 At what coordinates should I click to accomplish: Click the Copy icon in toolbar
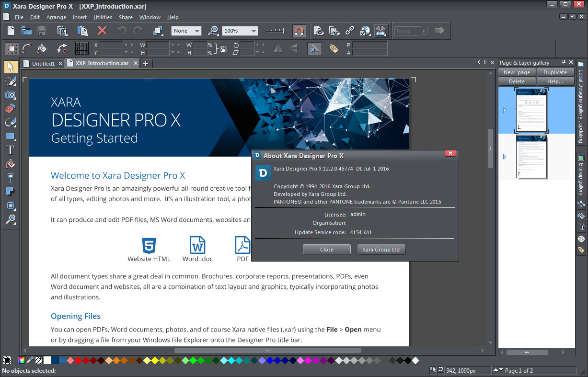coord(62,31)
